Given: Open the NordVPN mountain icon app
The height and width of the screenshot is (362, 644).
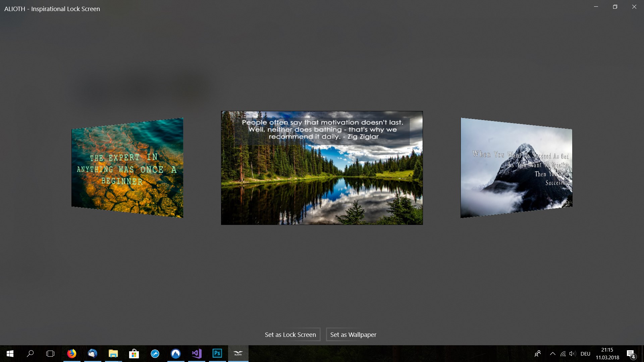Looking at the screenshot, I should (176, 354).
